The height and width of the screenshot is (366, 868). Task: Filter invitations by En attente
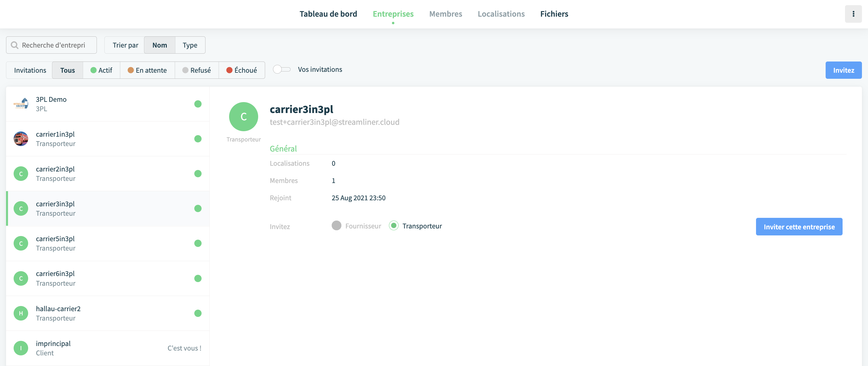tap(147, 70)
